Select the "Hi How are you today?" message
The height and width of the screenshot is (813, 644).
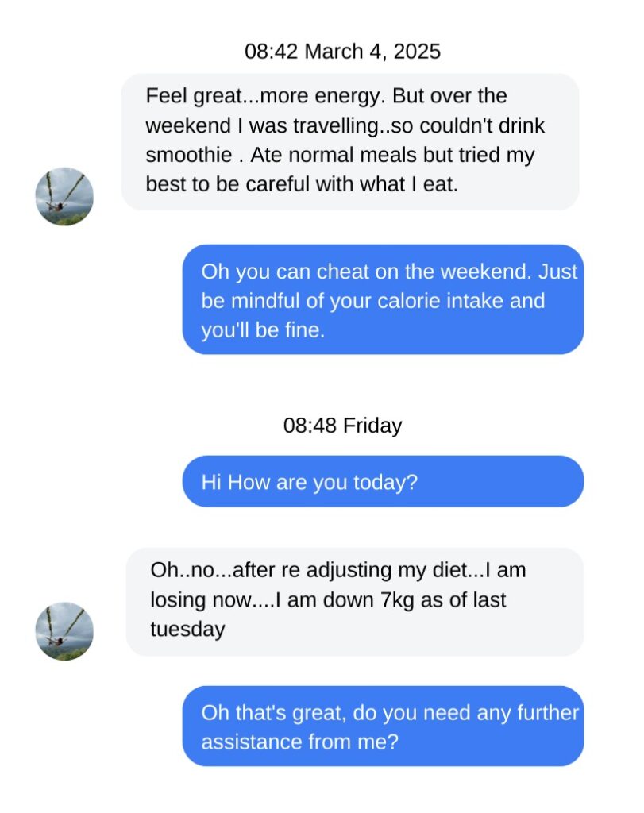pyautogui.click(x=383, y=481)
